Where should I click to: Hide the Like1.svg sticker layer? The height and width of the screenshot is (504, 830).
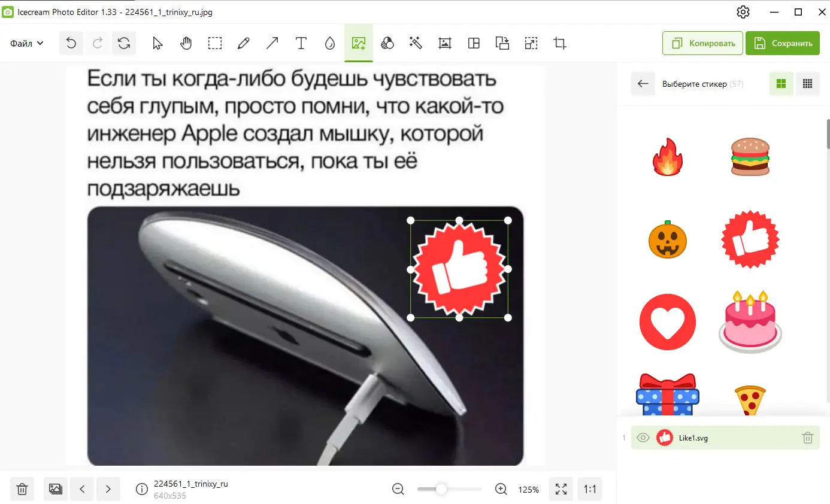[x=643, y=438]
